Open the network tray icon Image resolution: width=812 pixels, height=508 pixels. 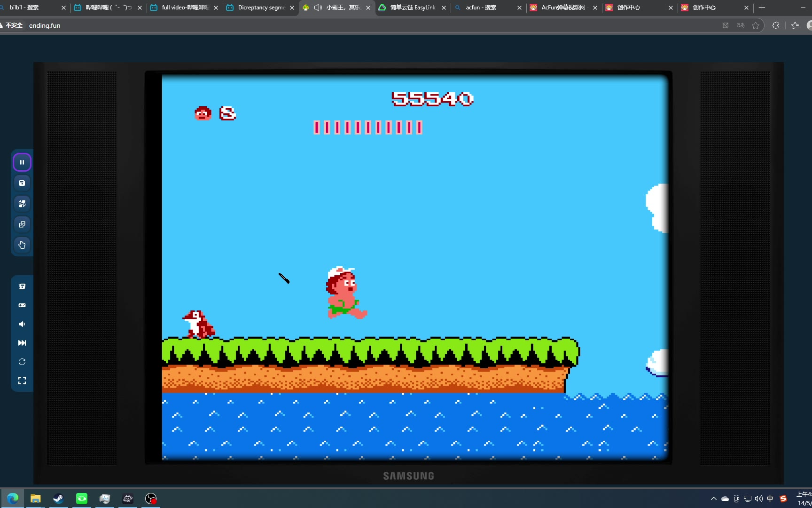pyautogui.click(x=748, y=499)
